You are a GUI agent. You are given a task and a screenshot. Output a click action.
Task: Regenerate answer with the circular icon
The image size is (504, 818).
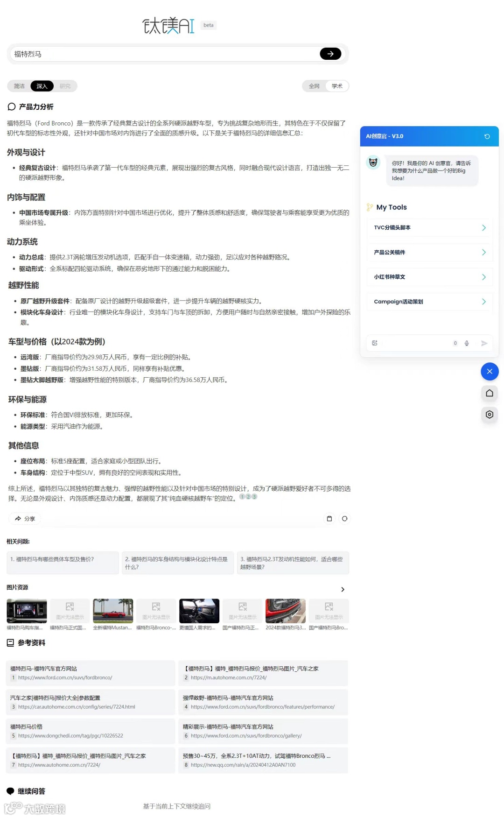click(344, 519)
